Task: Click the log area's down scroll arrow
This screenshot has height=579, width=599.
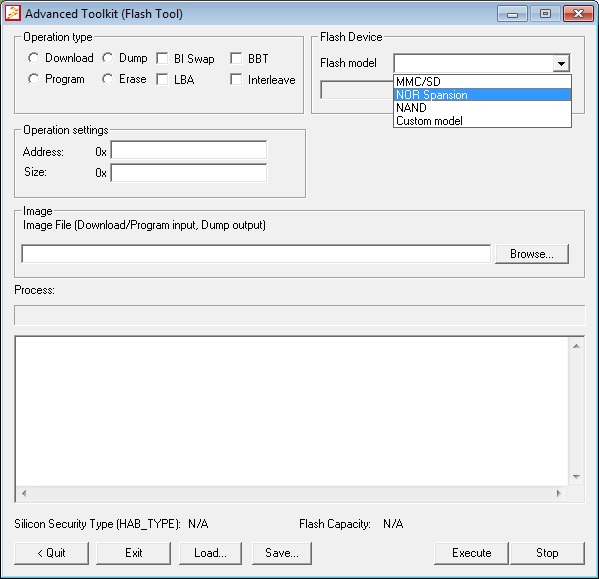Action: (576, 477)
